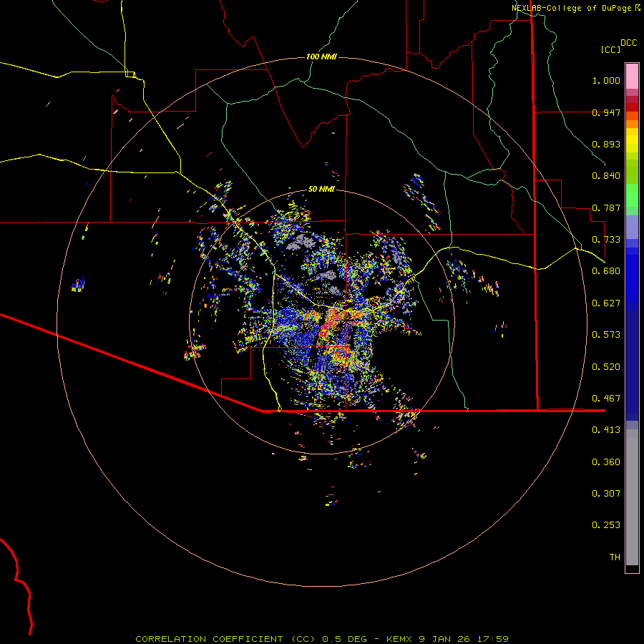The width and height of the screenshot is (644, 644).
Task: Select the 0.680 scale value
Action: (x=606, y=271)
